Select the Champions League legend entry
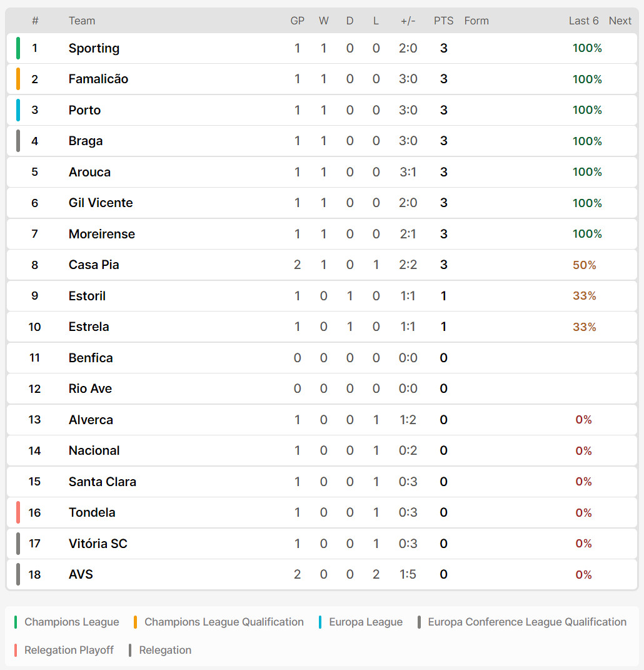The width and height of the screenshot is (644, 670). coord(67,622)
